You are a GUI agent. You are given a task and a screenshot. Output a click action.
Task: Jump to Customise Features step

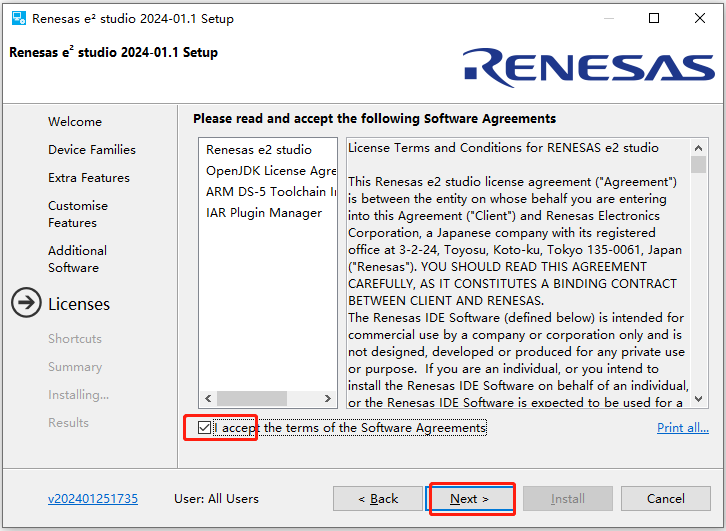point(78,214)
